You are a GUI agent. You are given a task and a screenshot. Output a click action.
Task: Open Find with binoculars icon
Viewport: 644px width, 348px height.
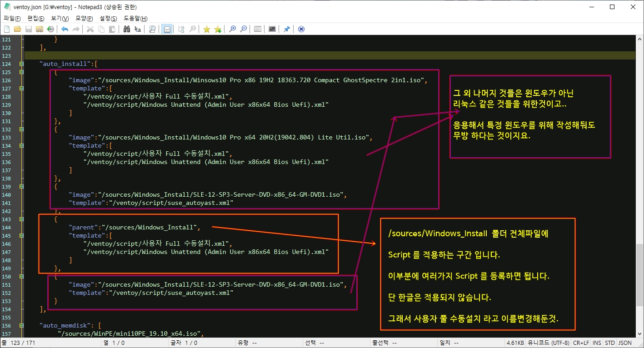[x=127, y=29]
